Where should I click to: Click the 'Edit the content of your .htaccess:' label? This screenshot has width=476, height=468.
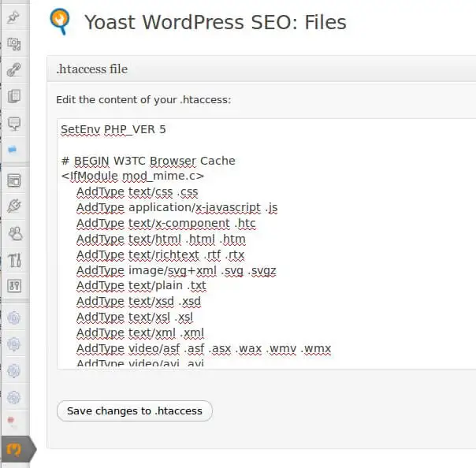[x=143, y=100]
